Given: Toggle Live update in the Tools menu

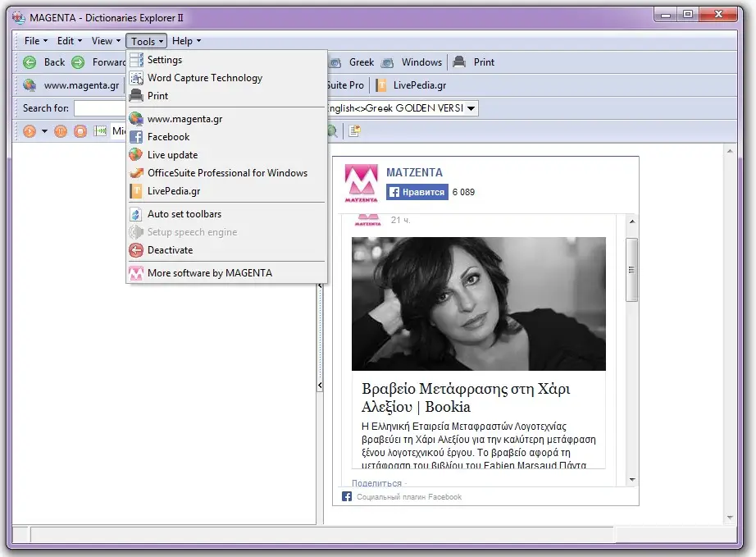Looking at the screenshot, I should (173, 154).
